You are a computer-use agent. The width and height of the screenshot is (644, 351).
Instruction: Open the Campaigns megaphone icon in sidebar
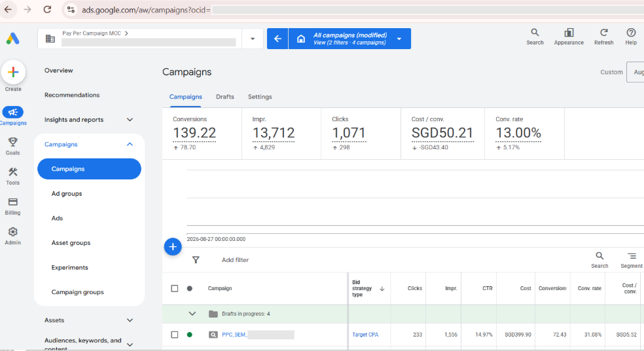12,112
